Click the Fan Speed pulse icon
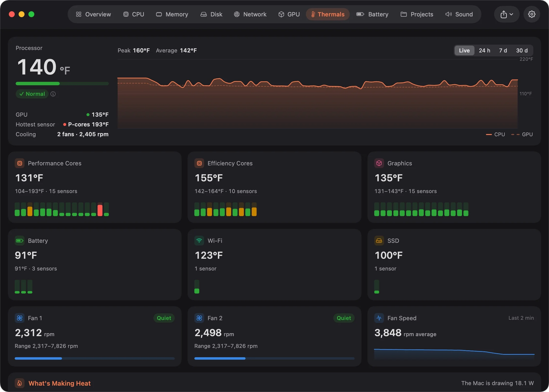This screenshot has width=549, height=392. (x=379, y=318)
